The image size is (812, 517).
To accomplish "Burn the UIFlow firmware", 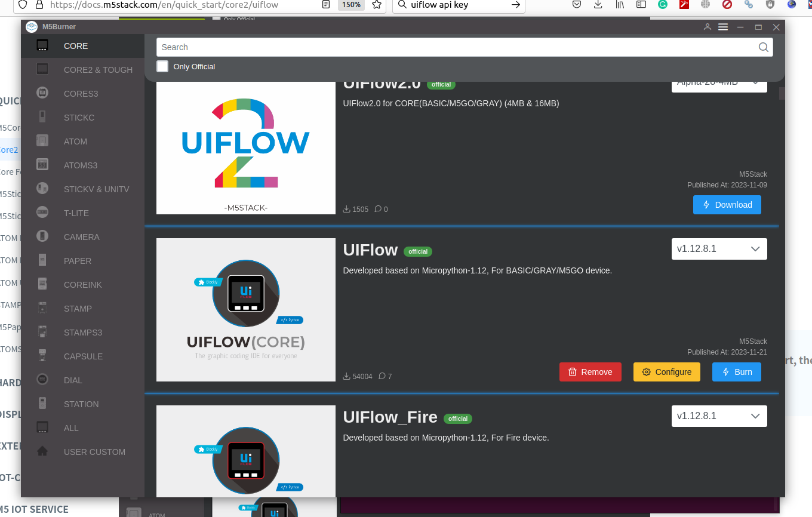I will (737, 372).
